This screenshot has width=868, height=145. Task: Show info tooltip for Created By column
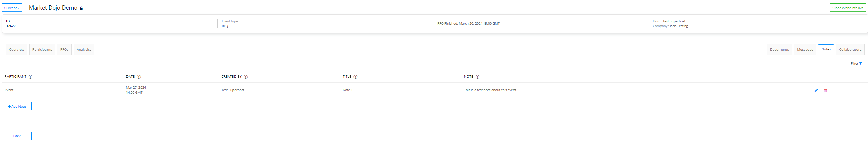(x=246, y=77)
